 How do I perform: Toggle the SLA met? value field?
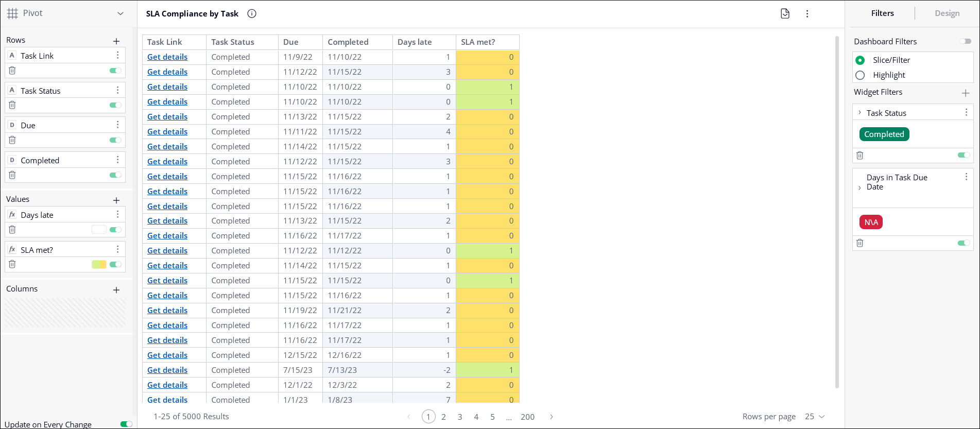115,264
